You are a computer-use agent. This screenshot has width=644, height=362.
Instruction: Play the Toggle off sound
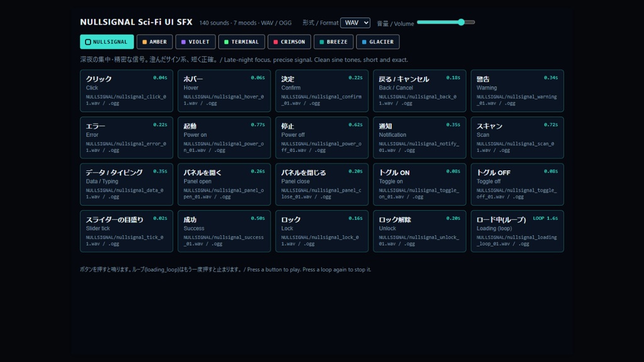click(x=518, y=184)
